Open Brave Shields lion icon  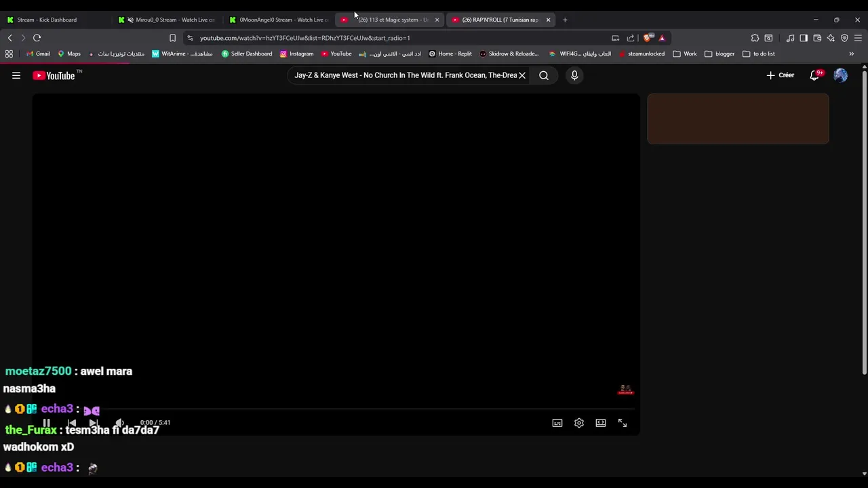648,38
